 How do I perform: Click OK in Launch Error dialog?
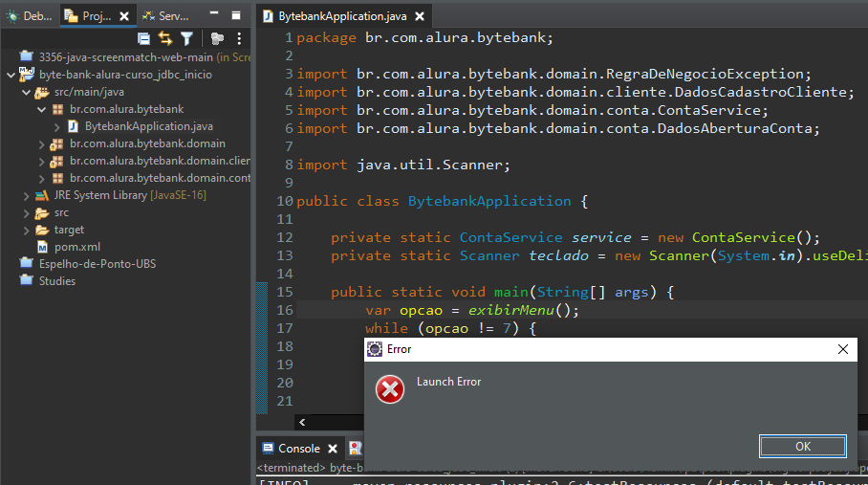pyautogui.click(x=803, y=446)
